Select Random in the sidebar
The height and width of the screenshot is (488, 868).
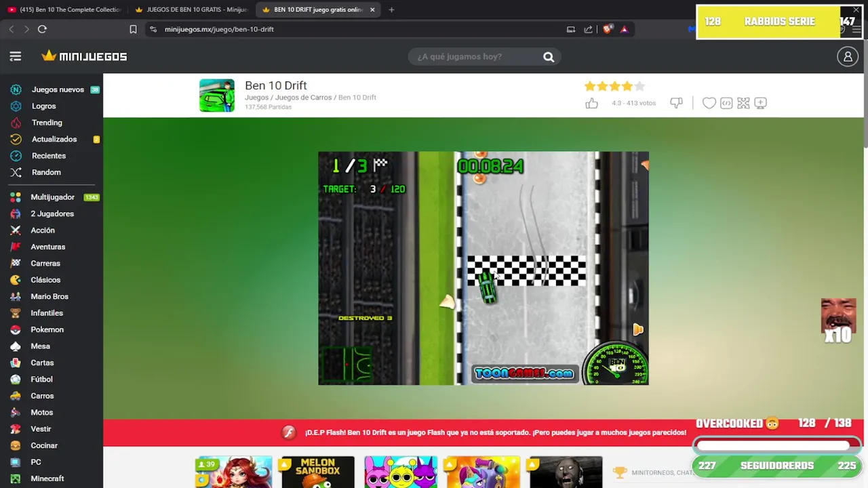pos(46,172)
